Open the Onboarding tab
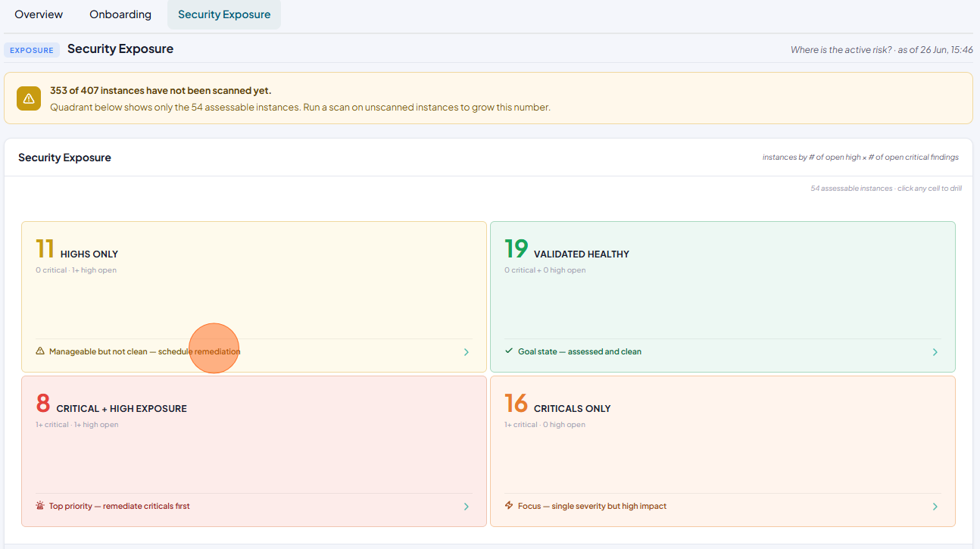Screen dimensions: 980x549 click(x=120, y=14)
